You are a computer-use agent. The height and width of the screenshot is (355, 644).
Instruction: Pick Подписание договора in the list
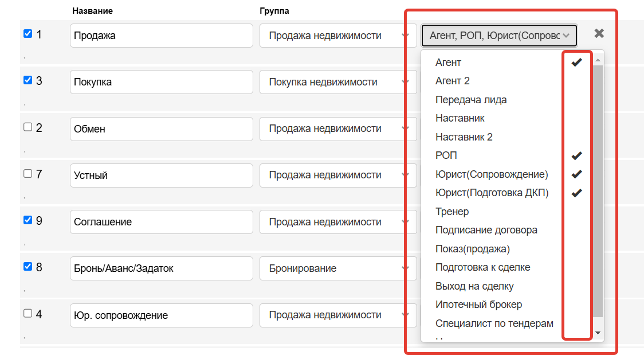coord(486,230)
